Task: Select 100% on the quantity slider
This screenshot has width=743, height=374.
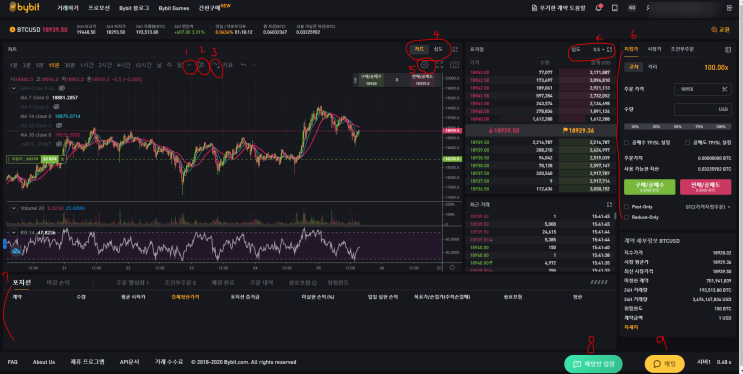Action: tap(720, 127)
